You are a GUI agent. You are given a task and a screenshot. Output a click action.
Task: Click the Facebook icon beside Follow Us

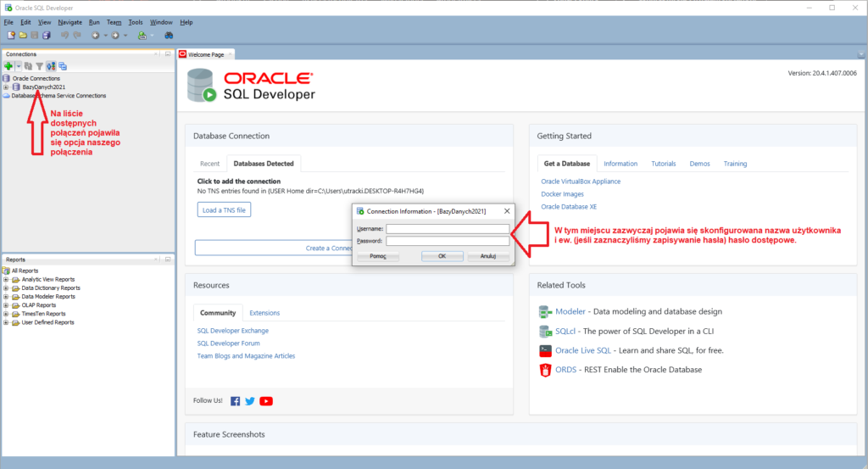click(235, 401)
